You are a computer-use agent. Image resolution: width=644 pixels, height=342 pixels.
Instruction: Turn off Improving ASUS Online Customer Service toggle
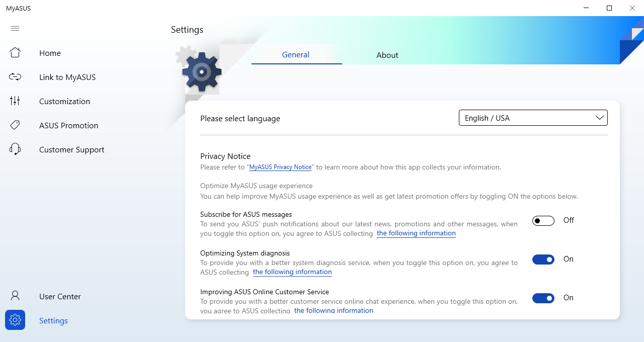(543, 298)
